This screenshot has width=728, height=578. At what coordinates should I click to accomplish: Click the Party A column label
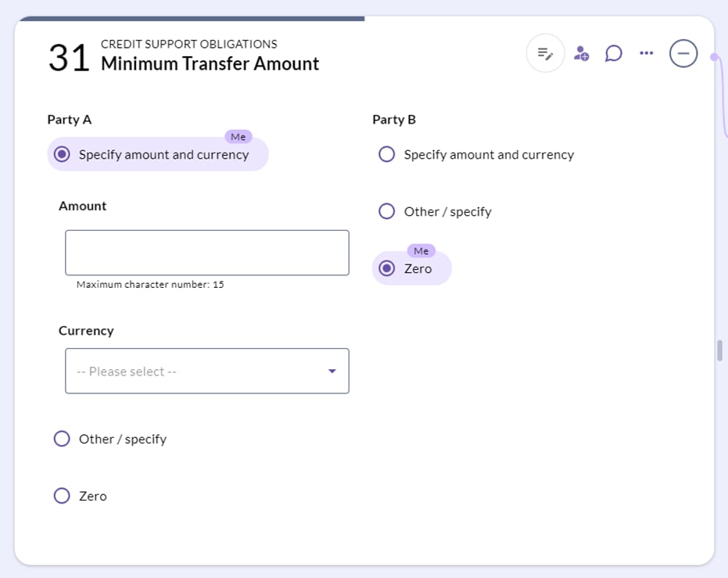point(69,120)
